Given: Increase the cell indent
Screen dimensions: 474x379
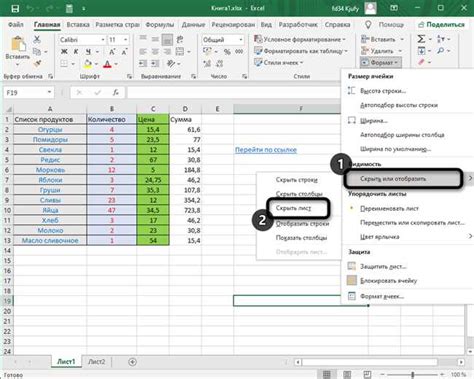Looking at the screenshot, I should pyautogui.click(x=155, y=63).
